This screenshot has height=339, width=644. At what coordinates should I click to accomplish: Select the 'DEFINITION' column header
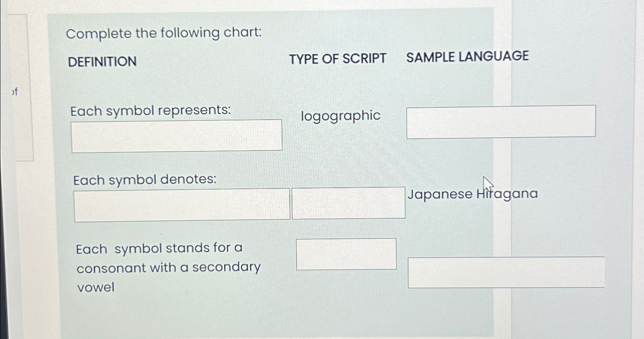click(x=102, y=61)
